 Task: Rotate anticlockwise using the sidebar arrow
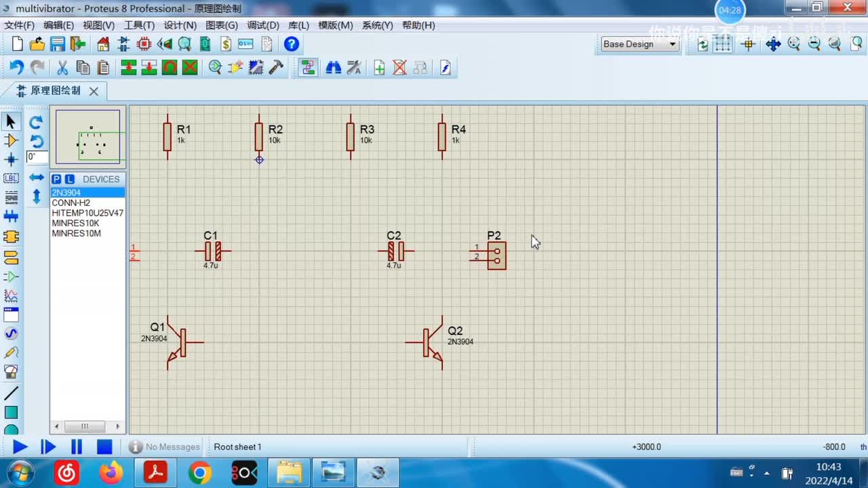37,141
